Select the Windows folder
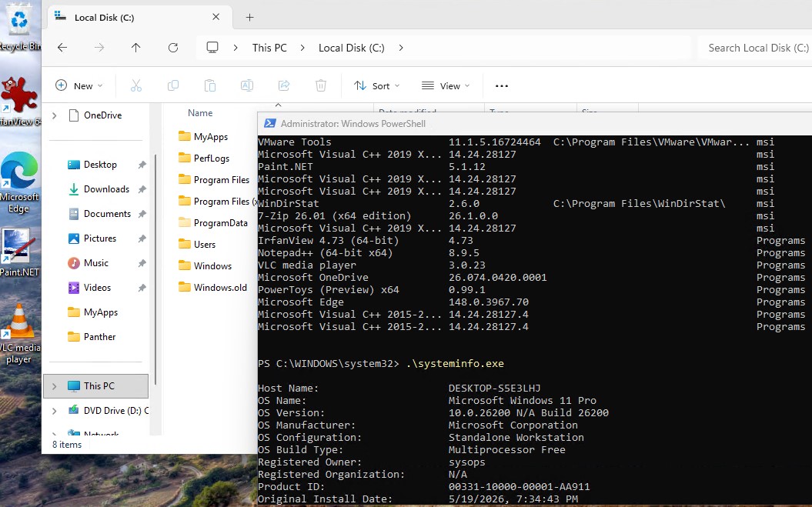The height and width of the screenshot is (507, 812). 212,266
